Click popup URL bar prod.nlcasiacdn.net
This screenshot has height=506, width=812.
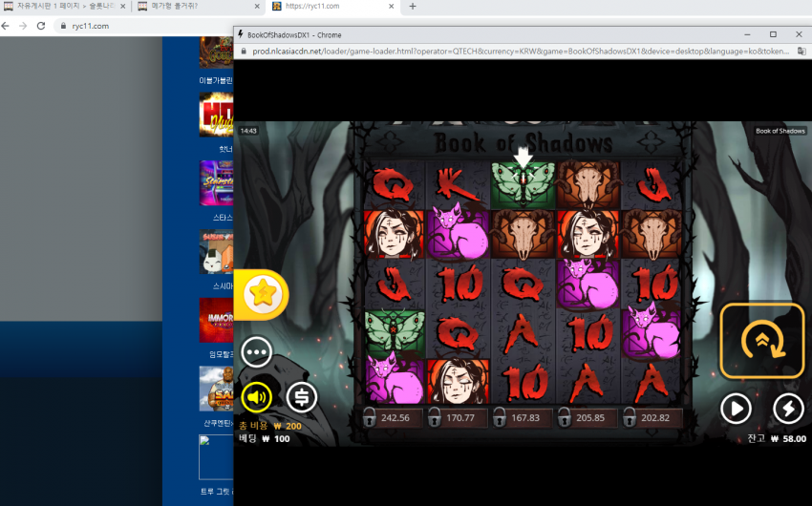click(x=521, y=52)
